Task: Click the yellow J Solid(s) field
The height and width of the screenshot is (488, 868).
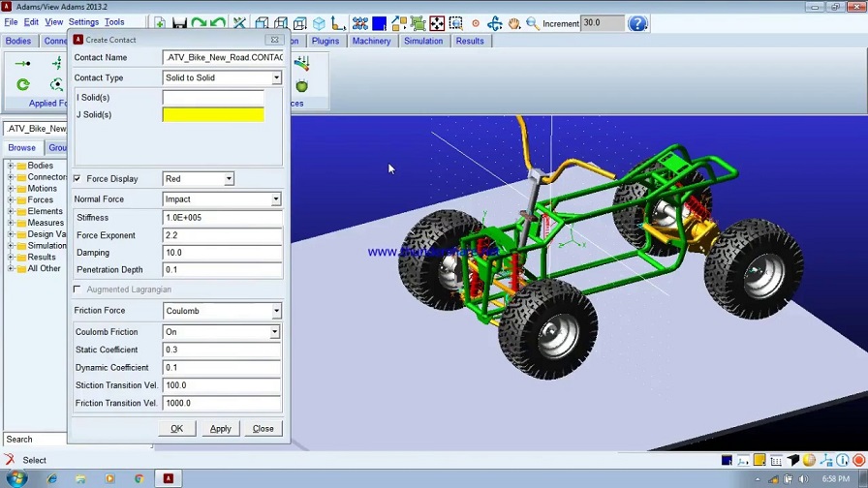Action: pos(213,114)
